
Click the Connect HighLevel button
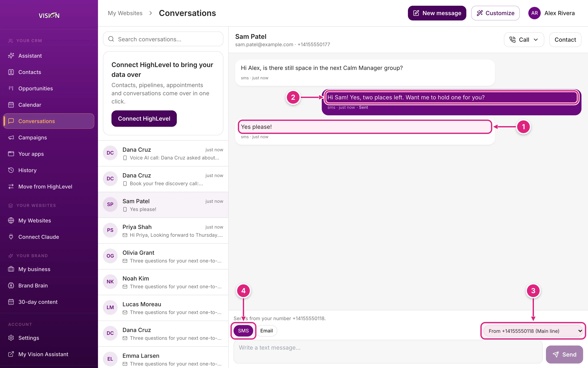click(144, 119)
